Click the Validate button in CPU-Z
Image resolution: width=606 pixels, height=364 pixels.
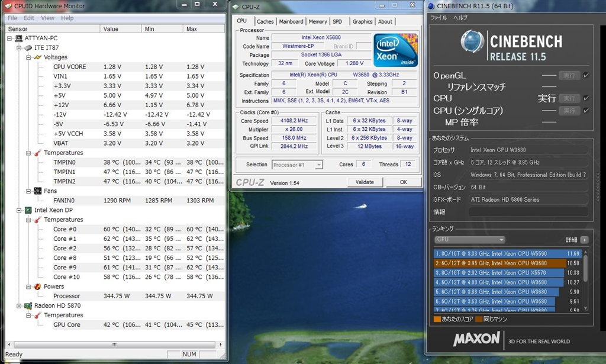(x=365, y=182)
